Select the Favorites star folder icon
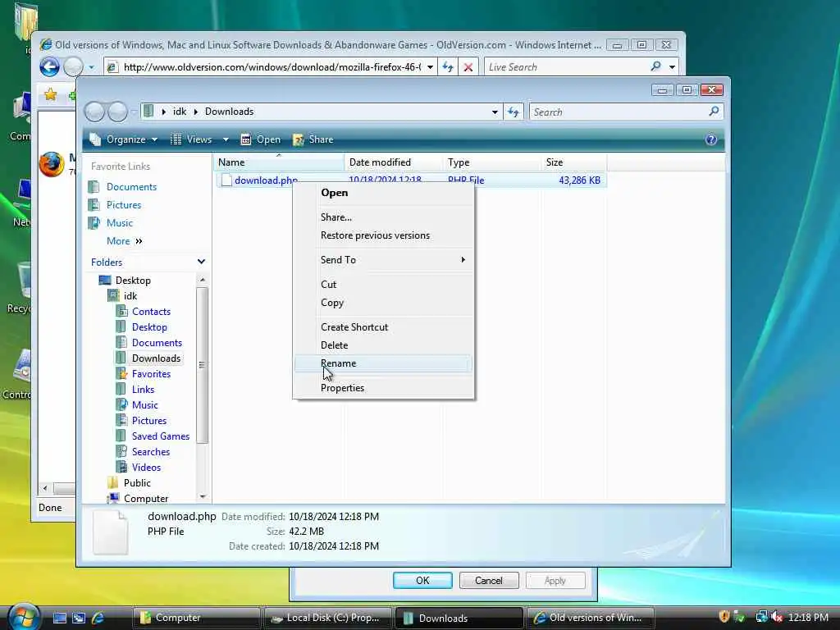The image size is (840, 630). pyautogui.click(x=122, y=374)
